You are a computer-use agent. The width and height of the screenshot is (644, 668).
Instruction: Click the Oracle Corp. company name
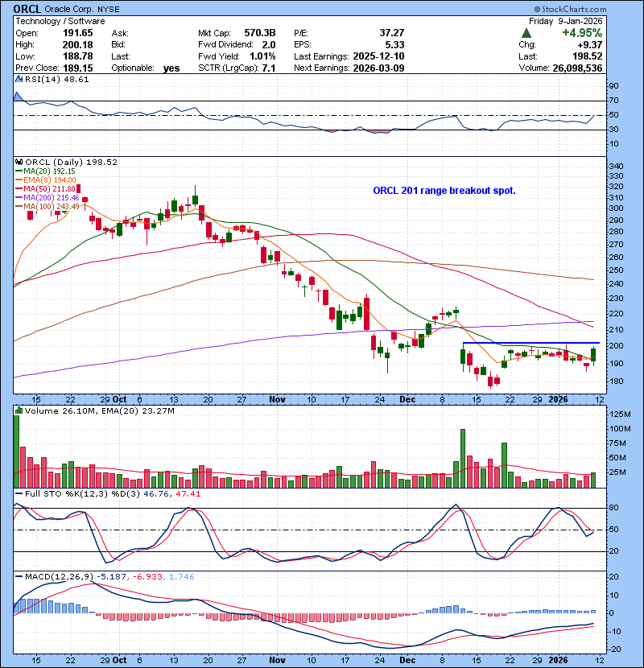[x=69, y=10]
